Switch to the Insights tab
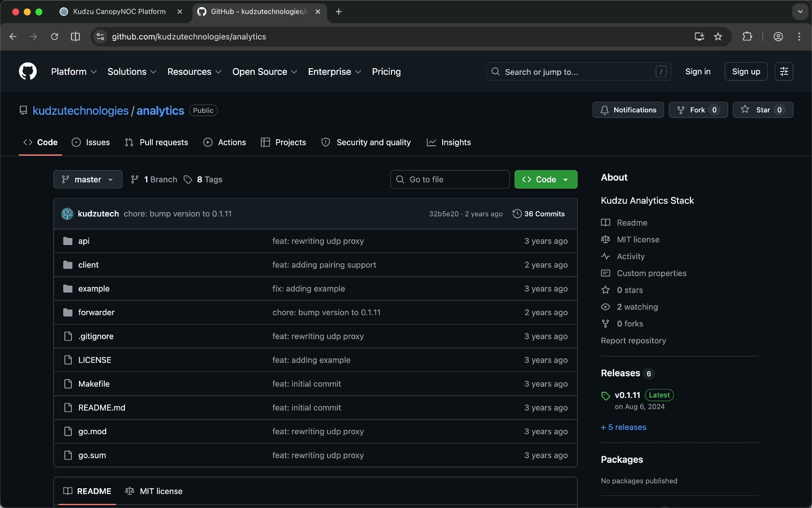The width and height of the screenshot is (812, 508). 449,142
